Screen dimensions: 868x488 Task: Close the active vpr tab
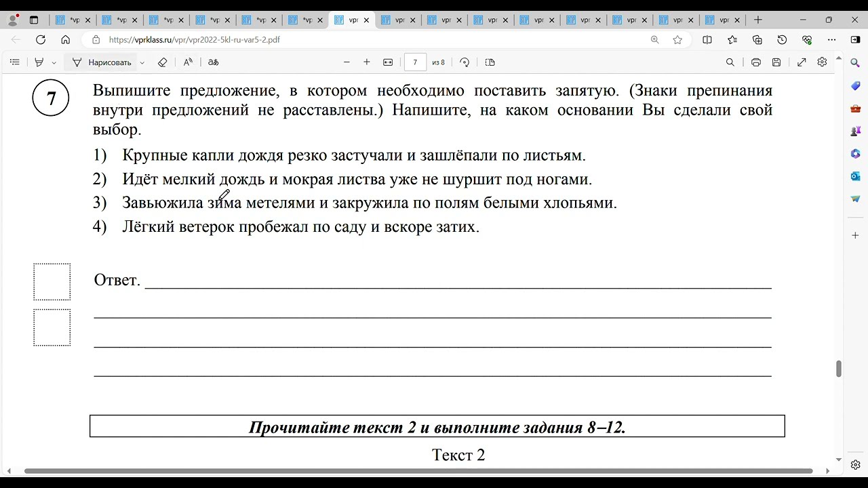[367, 20]
